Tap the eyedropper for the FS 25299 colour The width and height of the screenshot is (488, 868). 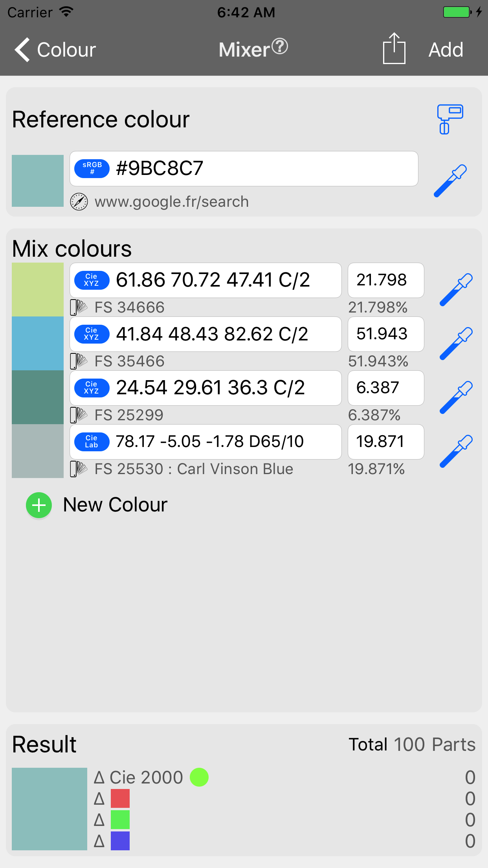pos(456,397)
